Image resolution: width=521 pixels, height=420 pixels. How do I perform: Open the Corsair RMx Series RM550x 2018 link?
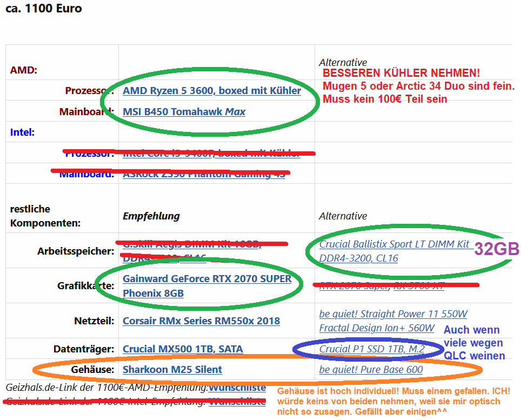pos(202,321)
